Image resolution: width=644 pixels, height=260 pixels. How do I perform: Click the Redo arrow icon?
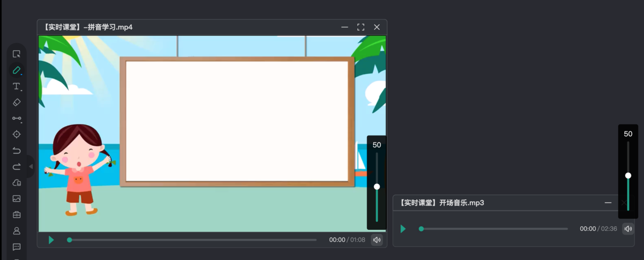coord(17,166)
